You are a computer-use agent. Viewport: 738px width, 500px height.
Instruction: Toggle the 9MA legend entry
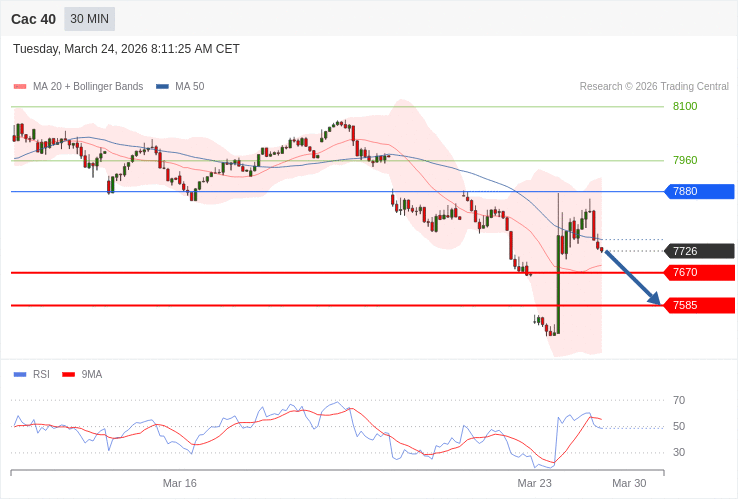82,374
